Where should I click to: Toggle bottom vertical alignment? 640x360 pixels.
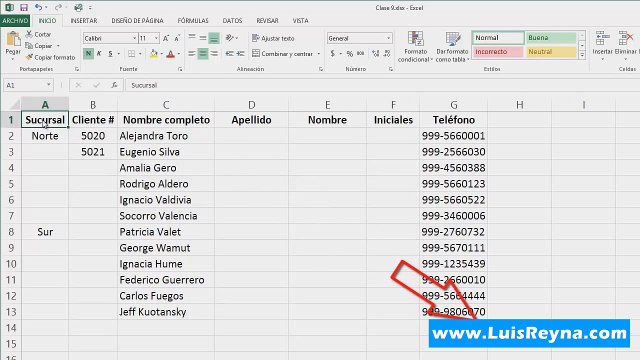(214, 38)
